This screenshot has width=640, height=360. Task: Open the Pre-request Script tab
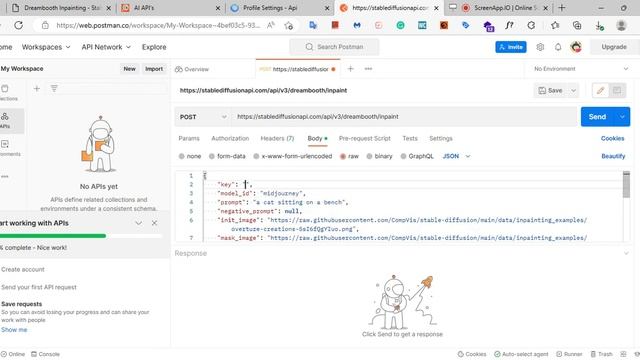[364, 138]
